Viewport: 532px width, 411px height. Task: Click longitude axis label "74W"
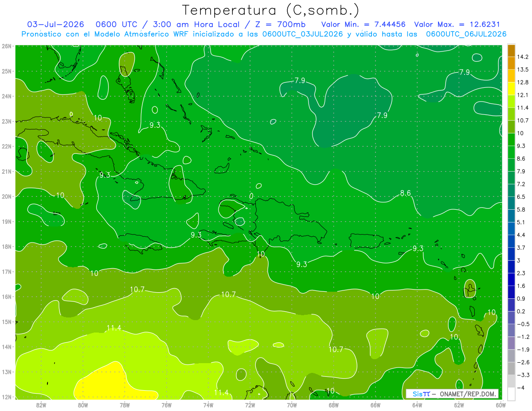tap(208, 405)
